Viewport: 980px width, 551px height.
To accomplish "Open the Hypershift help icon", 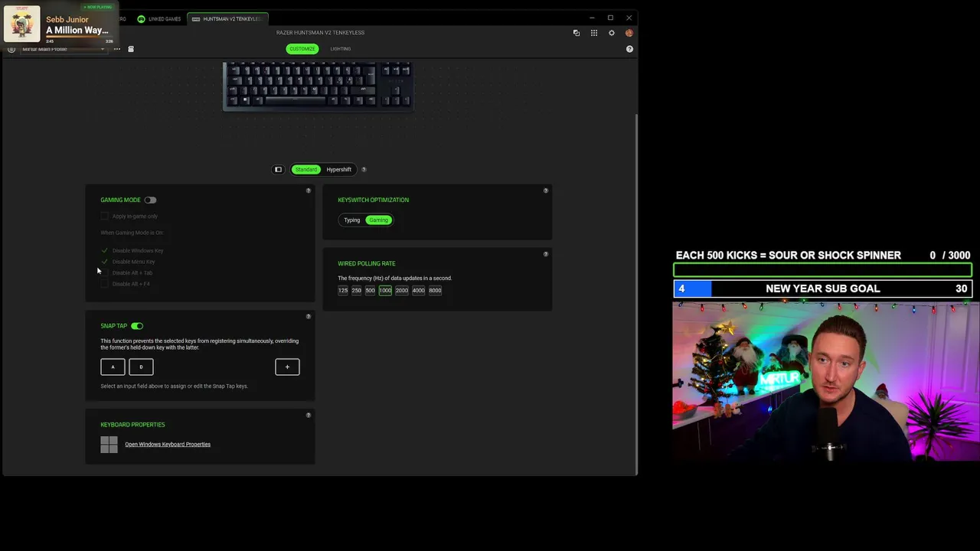I will point(364,170).
